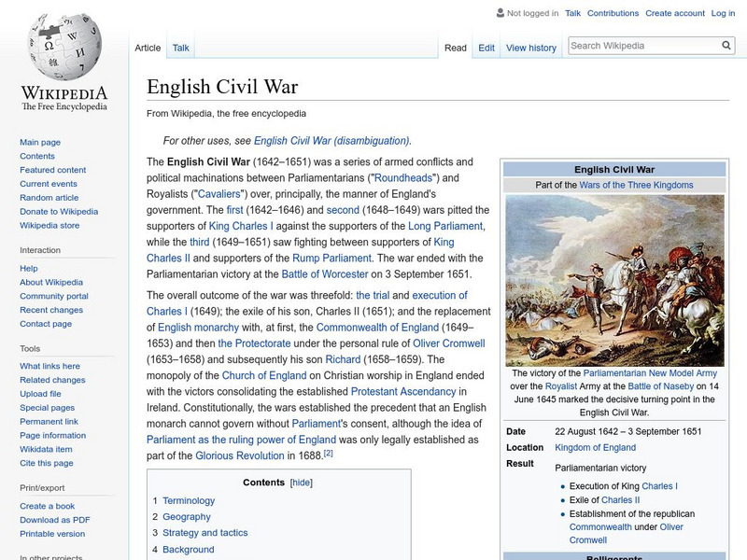
Task: Open the Article tab
Action: coord(148,49)
